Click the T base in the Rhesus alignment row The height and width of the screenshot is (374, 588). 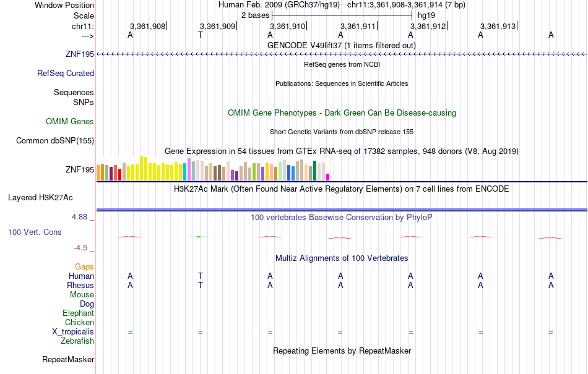pyautogui.click(x=201, y=285)
